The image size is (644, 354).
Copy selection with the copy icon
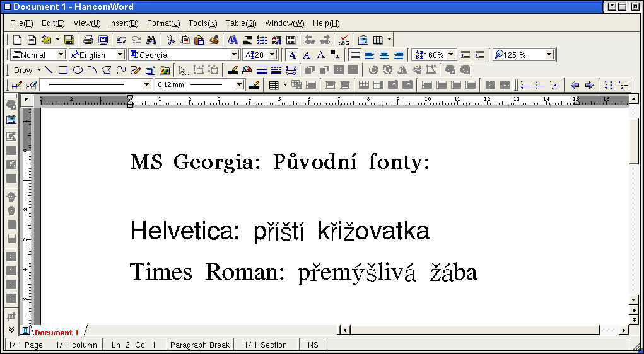coord(184,40)
